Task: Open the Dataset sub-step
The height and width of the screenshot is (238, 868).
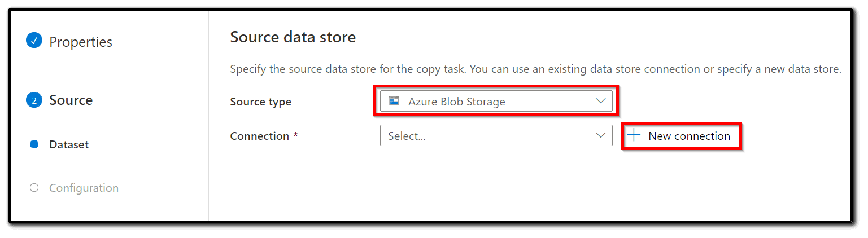Action: click(x=69, y=144)
